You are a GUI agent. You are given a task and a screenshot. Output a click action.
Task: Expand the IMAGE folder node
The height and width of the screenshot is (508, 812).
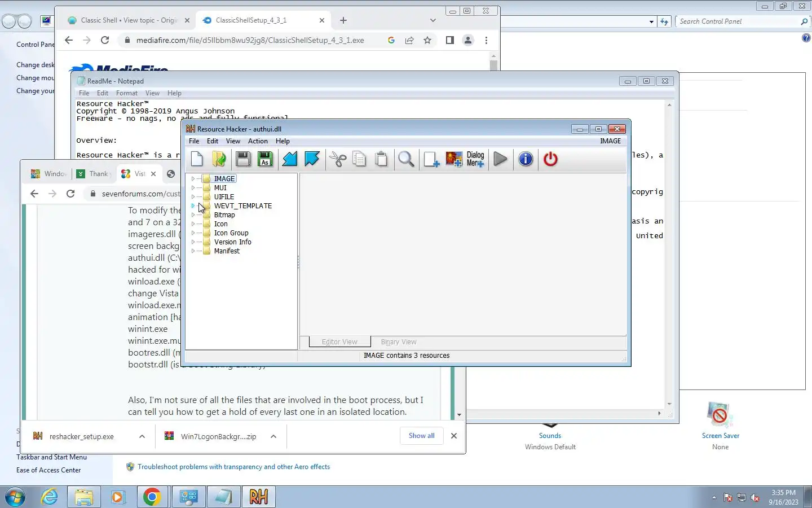(193, 179)
